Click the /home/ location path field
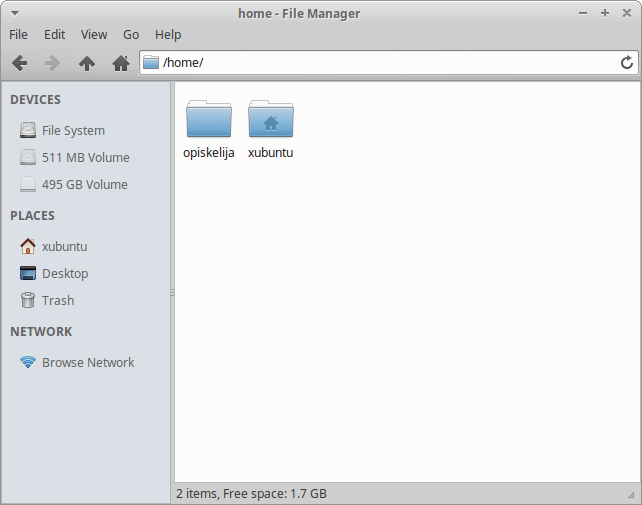This screenshot has height=505, width=642. (x=380, y=63)
